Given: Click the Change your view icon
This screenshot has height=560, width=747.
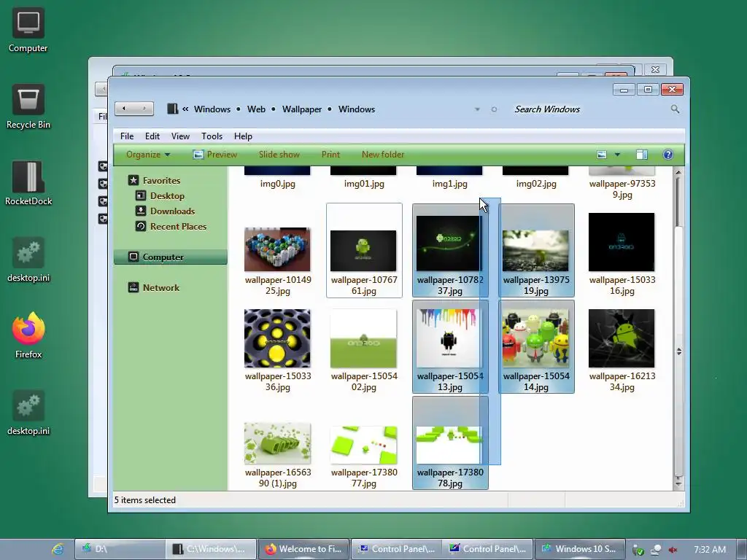Looking at the screenshot, I should [602, 155].
